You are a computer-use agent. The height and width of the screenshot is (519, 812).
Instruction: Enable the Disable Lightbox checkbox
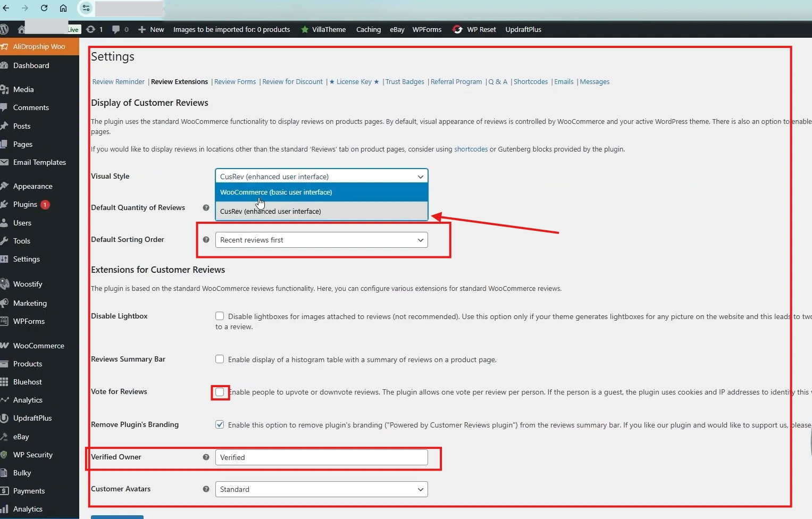click(x=220, y=316)
